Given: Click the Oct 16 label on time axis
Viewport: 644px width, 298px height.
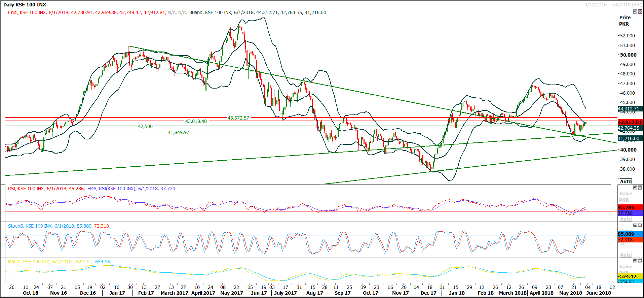Looking at the screenshot, I should point(31,293).
